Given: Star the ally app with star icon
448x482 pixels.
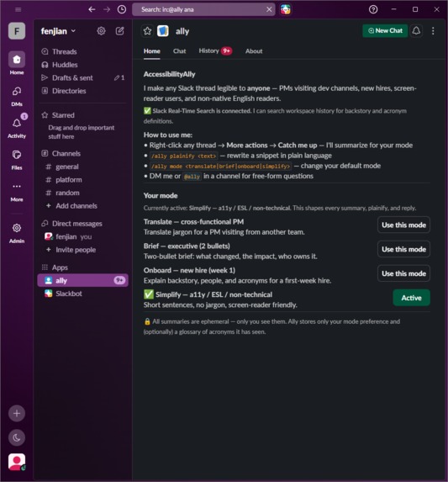Looking at the screenshot, I should (x=147, y=31).
